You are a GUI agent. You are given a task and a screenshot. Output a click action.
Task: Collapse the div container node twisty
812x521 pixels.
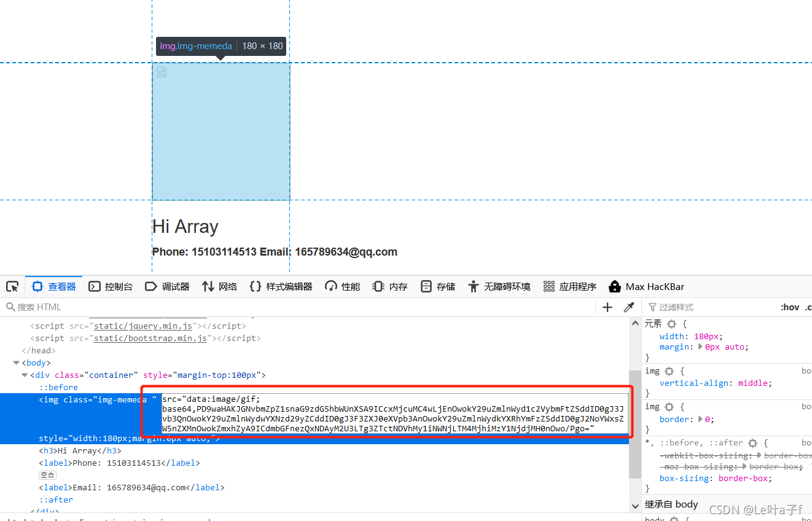coord(25,375)
